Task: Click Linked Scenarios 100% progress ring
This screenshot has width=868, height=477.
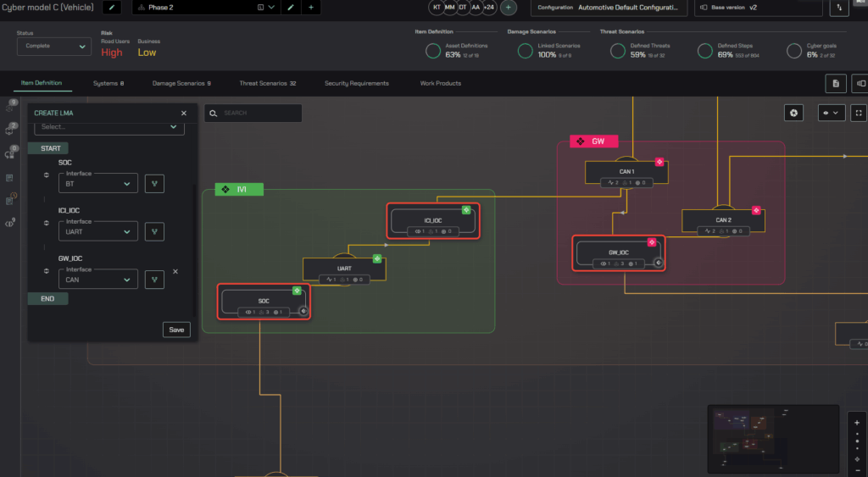Action: (525, 51)
